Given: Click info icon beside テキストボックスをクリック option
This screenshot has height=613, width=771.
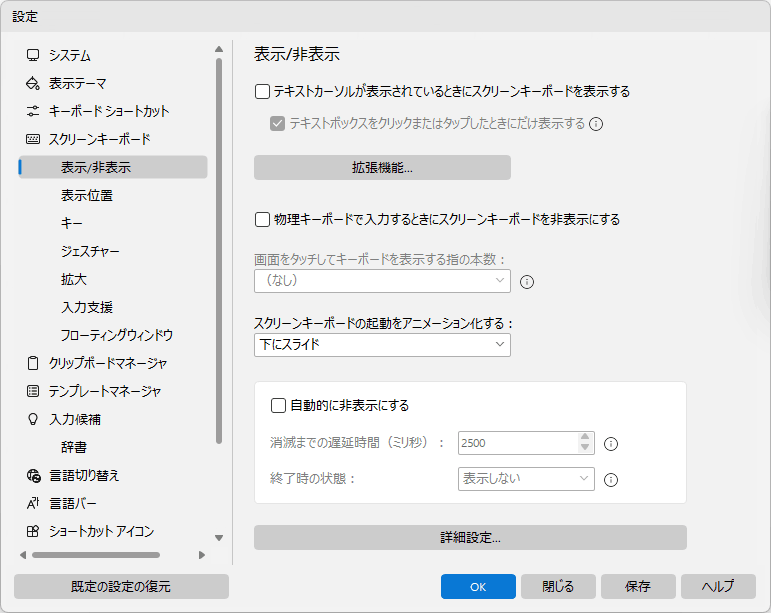Looking at the screenshot, I should 596,124.
